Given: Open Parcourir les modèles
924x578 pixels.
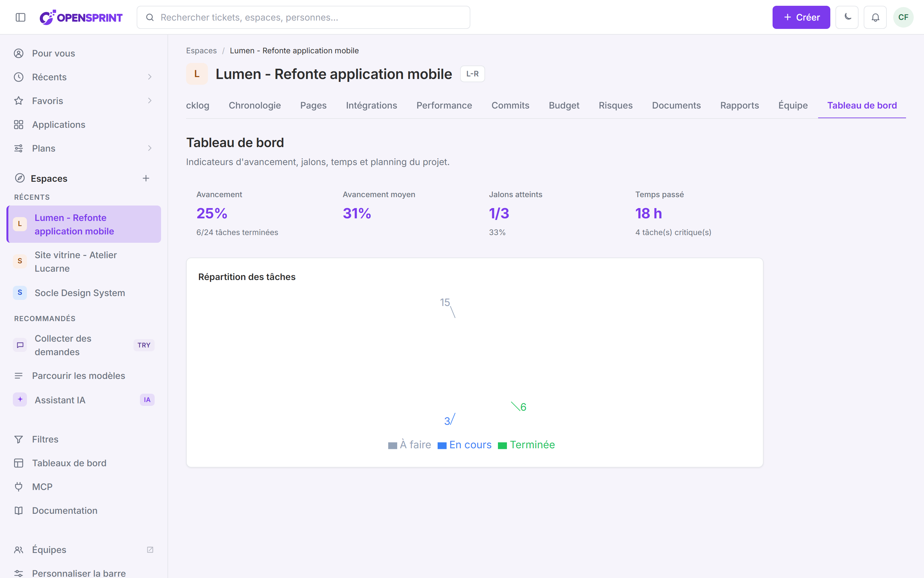Looking at the screenshot, I should tap(84, 376).
